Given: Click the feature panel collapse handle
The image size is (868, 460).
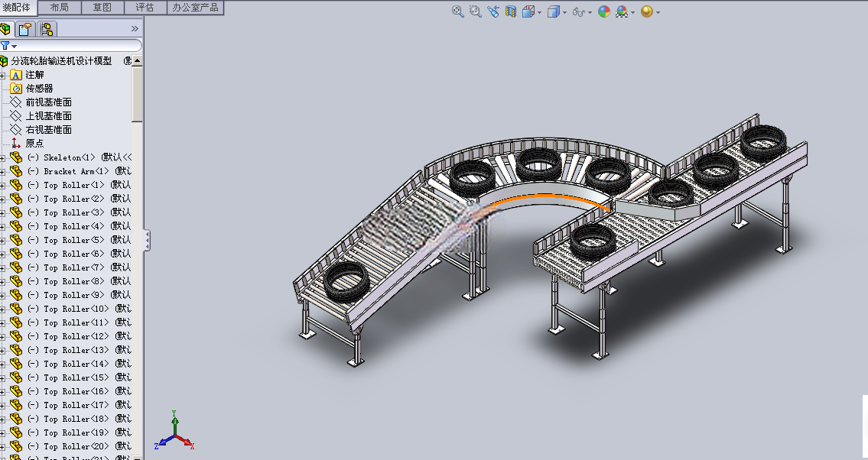Looking at the screenshot, I should (148, 240).
